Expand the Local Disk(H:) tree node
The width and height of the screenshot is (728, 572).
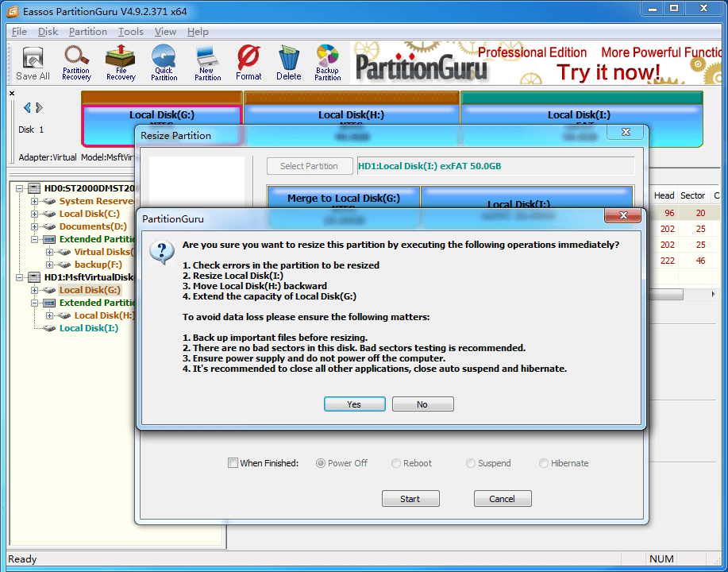[49, 315]
